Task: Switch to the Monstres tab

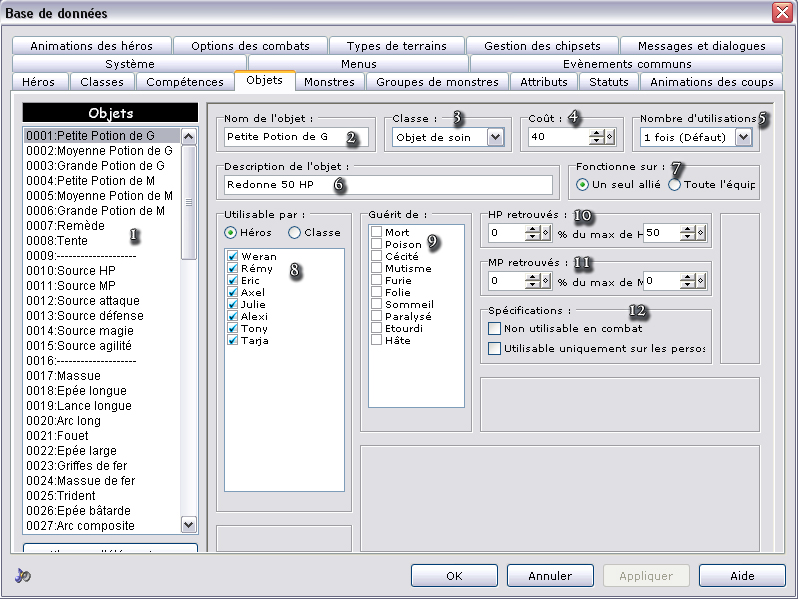Action: [x=329, y=82]
